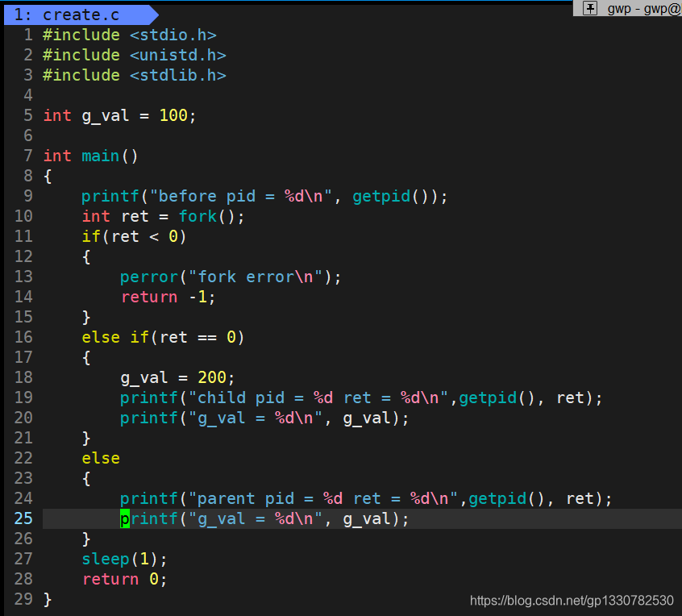The image size is (682, 616).
Task: Click main() on line 7
Action: [x=110, y=156]
